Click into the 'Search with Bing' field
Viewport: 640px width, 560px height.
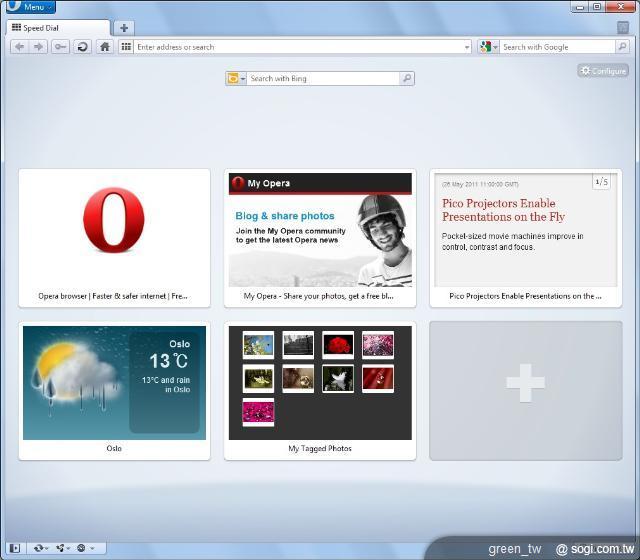[323, 78]
